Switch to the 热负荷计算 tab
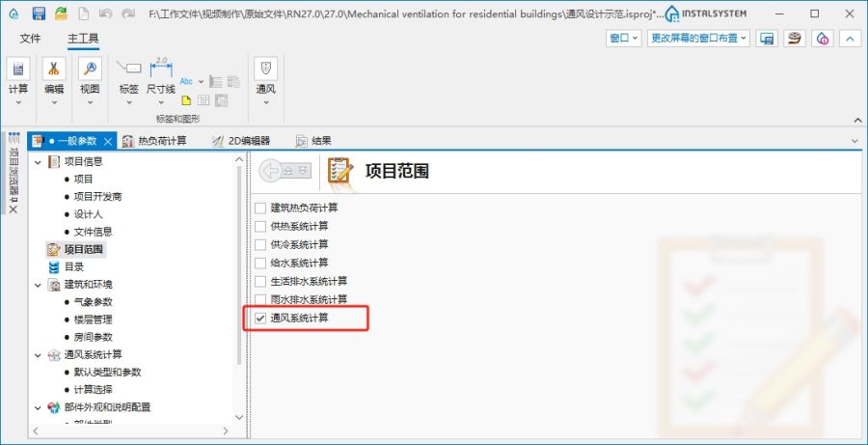The image size is (868, 445). pos(154,141)
